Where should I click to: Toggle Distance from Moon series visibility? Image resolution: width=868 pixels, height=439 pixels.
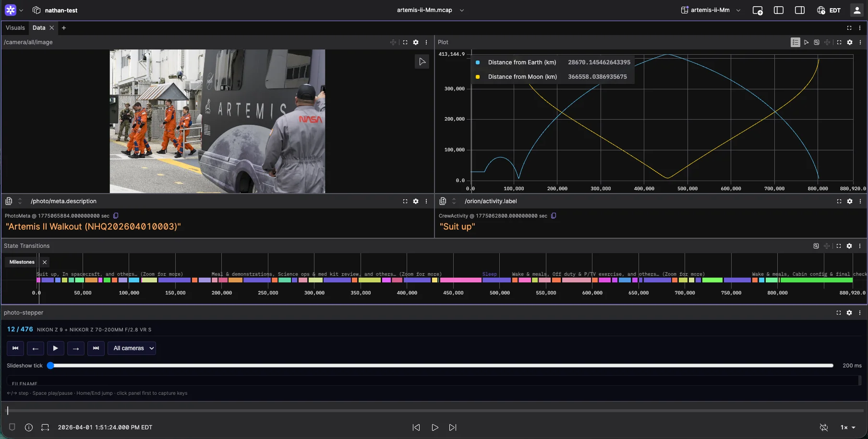pos(478,77)
